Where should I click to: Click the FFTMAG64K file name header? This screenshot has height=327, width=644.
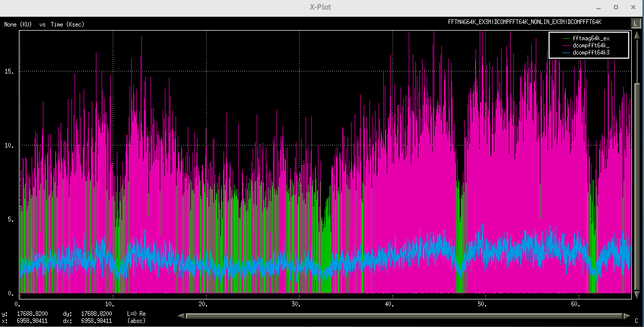point(525,22)
